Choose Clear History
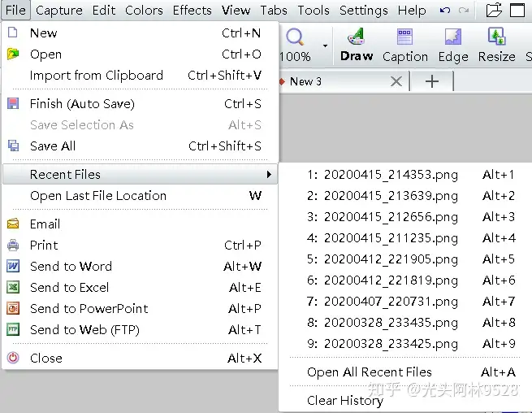Viewport: 532px width, 413px height. click(x=405, y=401)
